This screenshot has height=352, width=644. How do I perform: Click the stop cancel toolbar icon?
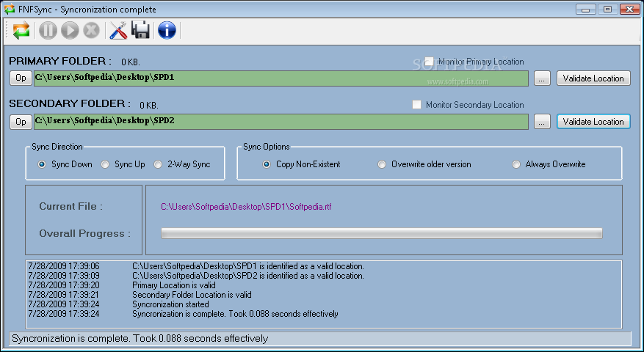(92, 31)
